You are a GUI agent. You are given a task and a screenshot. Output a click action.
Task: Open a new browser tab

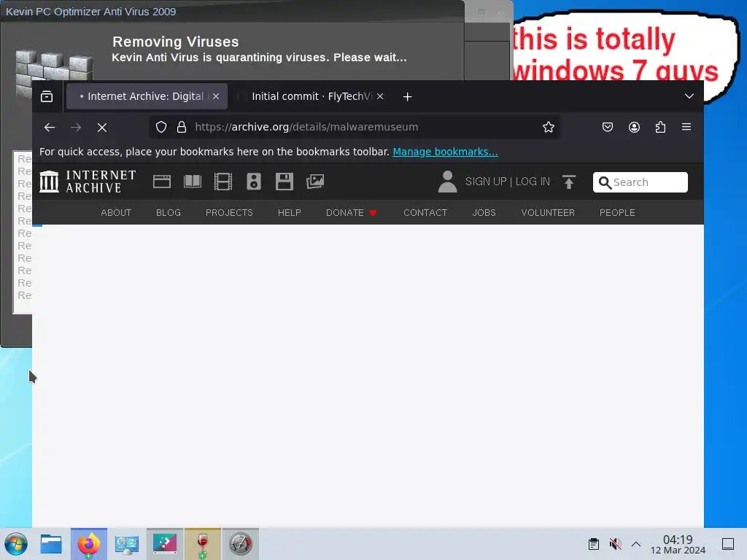coord(407,97)
